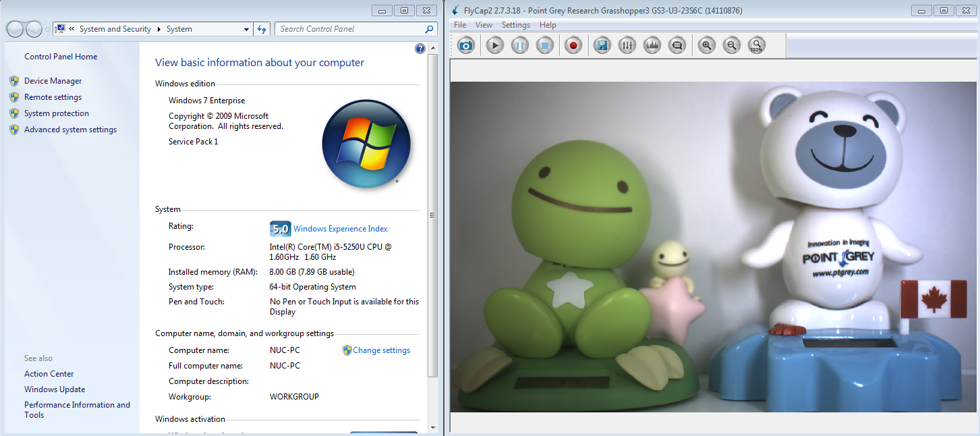Screen dimensions: 980x436
Task: Open the camera control sliders icon
Action: click(627, 45)
